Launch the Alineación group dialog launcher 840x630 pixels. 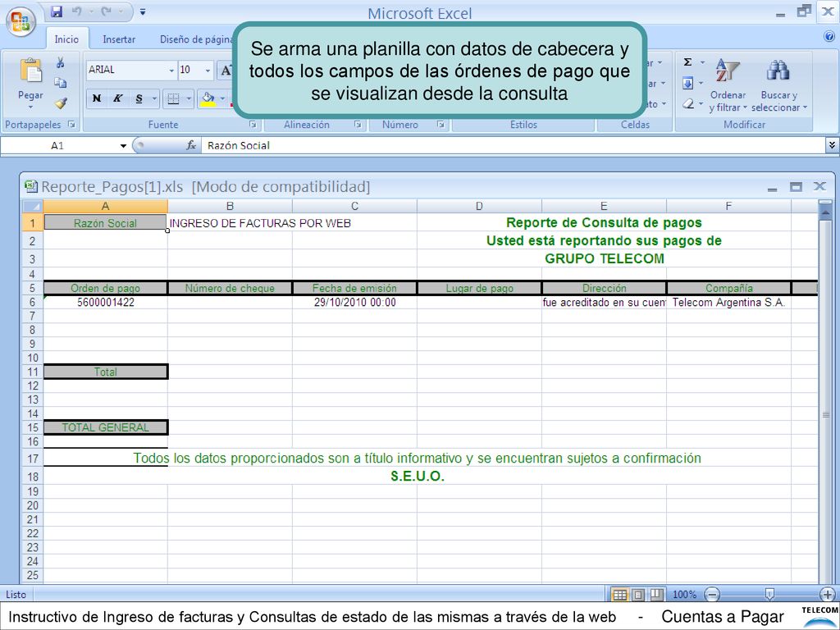[358, 125]
